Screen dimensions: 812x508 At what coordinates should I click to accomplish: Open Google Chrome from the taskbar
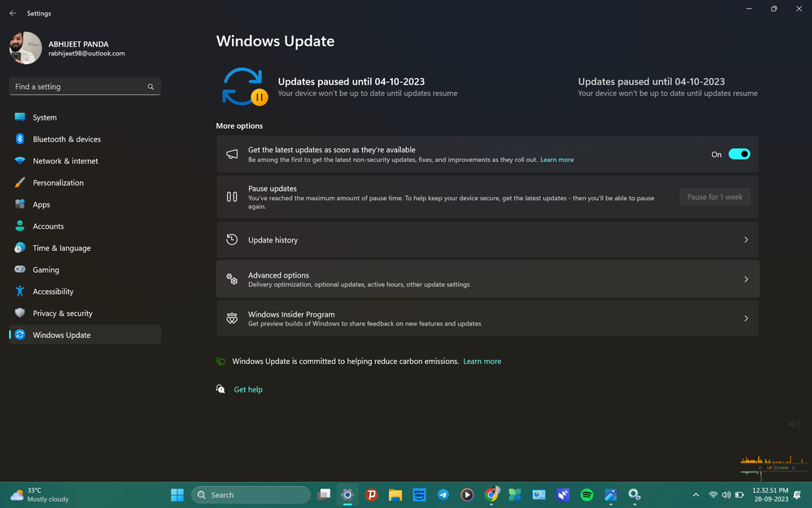point(491,495)
